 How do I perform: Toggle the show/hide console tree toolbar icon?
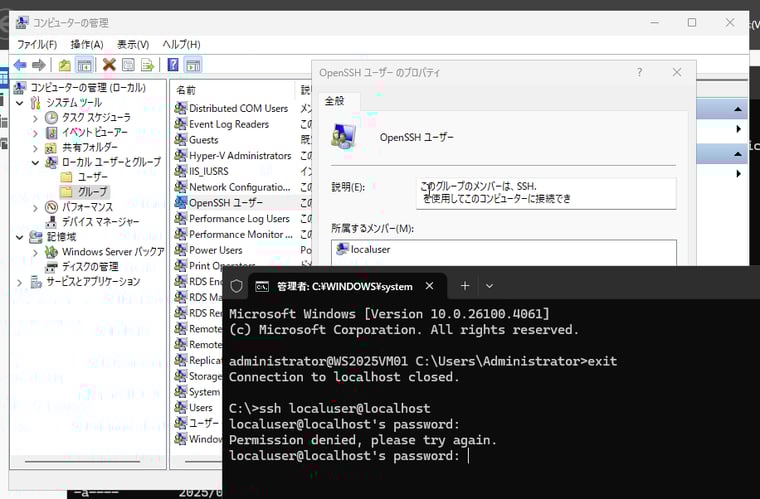click(x=84, y=64)
